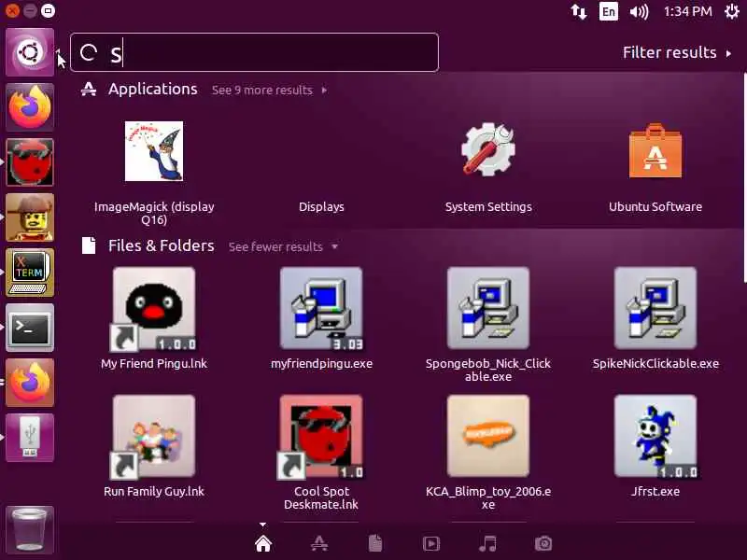See 9 more Applications results

[x=269, y=90]
